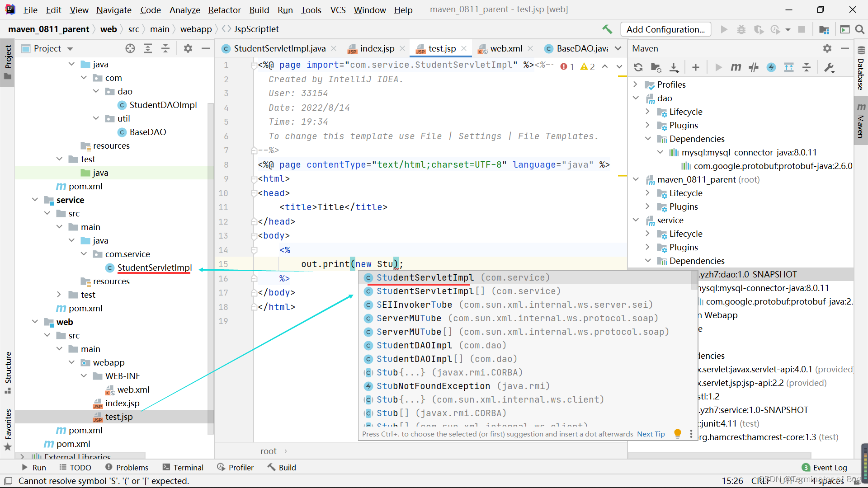Switch to web.xml editor tab

click(x=506, y=48)
